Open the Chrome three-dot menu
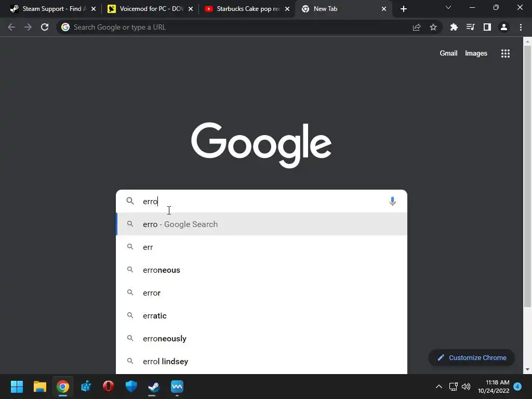 click(521, 27)
